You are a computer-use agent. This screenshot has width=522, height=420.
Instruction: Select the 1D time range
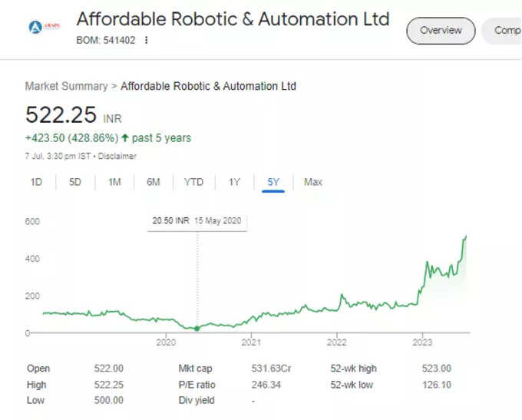point(36,182)
